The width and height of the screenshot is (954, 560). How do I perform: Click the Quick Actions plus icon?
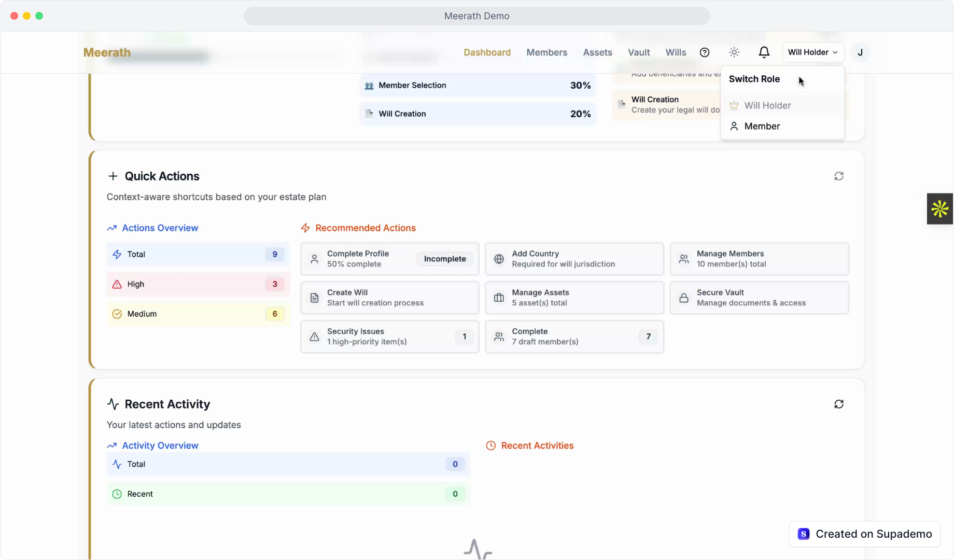click(x=113, y=176)
